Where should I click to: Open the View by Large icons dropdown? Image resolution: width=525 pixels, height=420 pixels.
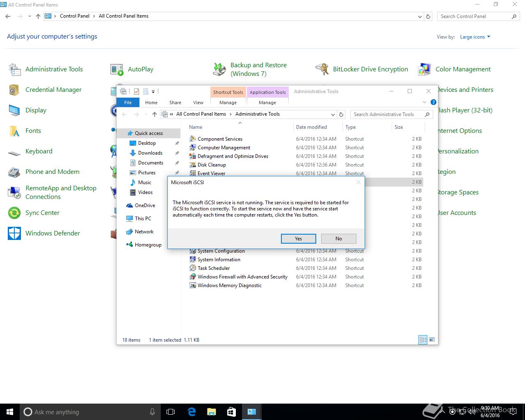[x=475, y=37]
